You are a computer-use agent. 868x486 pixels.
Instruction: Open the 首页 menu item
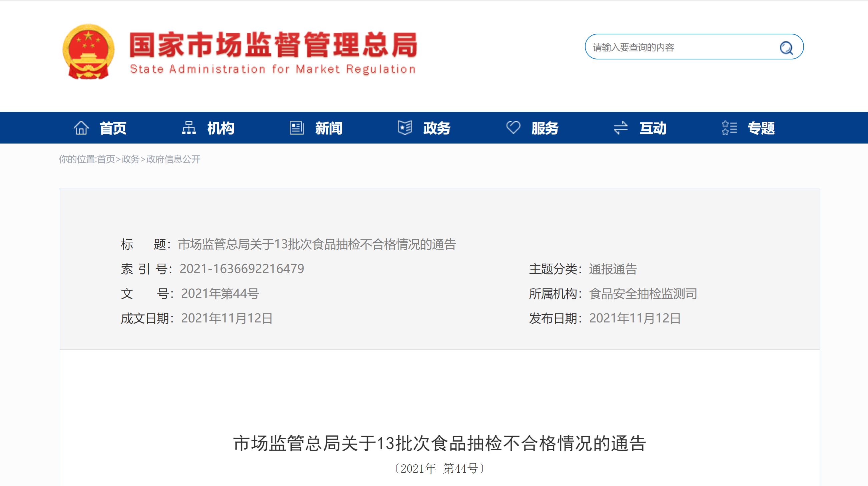[113, 128]
